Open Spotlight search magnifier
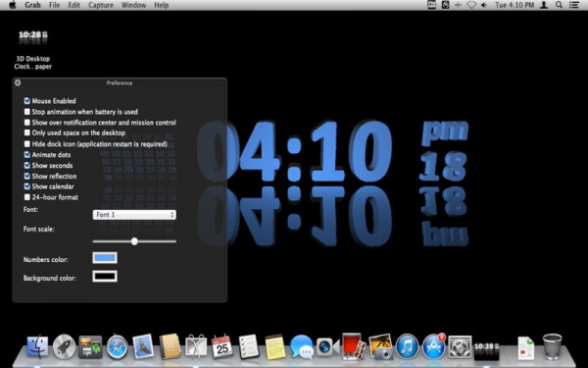Image resolution: width=588 pixels, height=368 pixels. tap(559, 5)
